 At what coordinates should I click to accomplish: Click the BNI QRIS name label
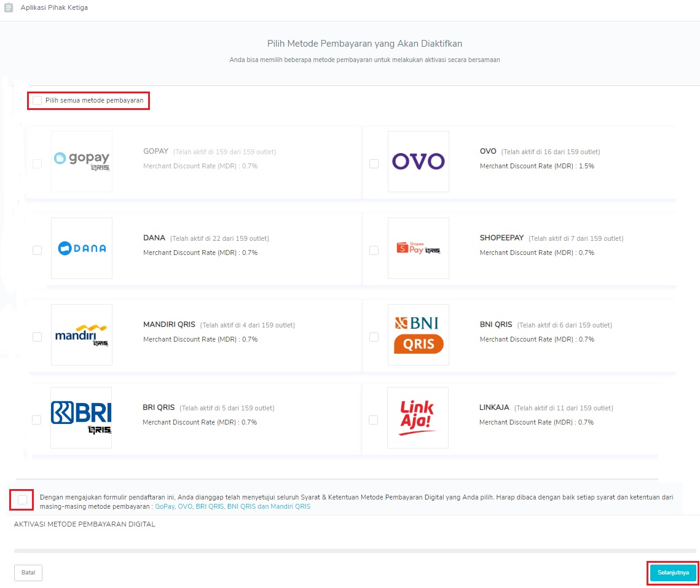coord(496,324)
